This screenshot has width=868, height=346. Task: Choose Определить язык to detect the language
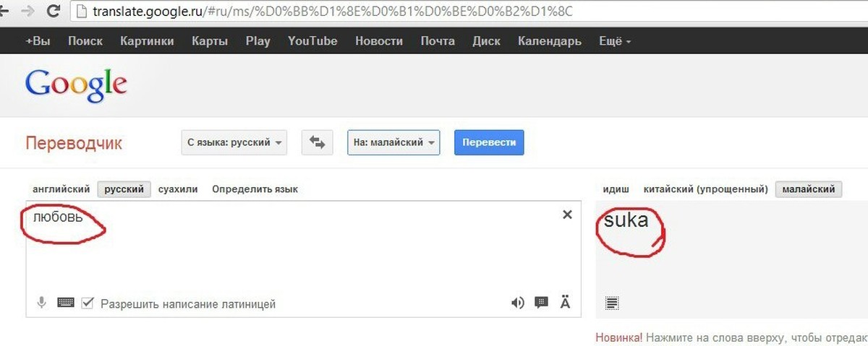[x=255, y=189]
